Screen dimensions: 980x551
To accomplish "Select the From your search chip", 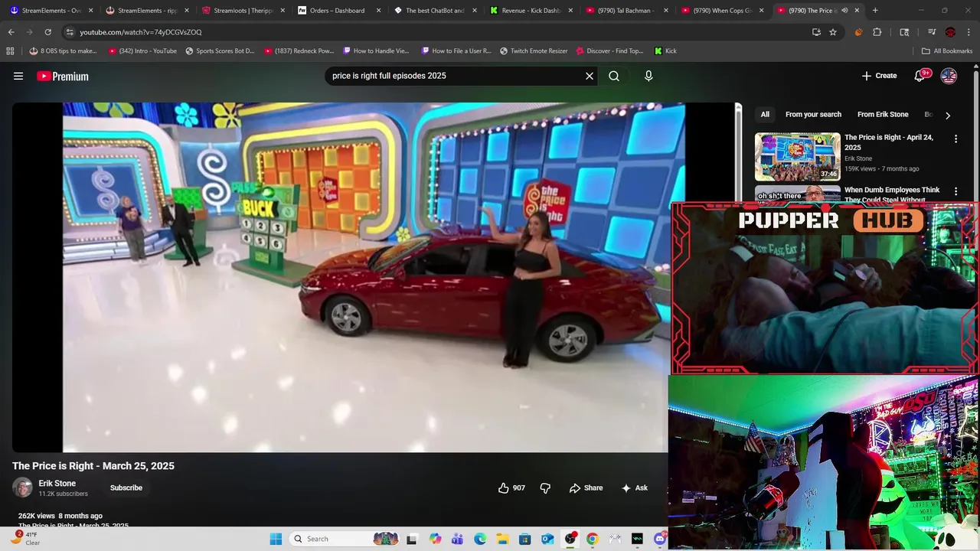I will [x=813, y=114].
